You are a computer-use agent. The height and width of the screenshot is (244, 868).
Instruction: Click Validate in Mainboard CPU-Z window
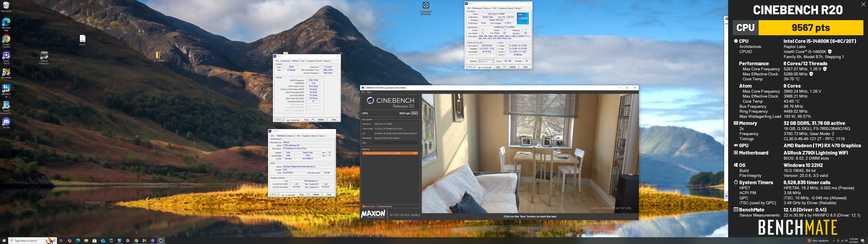click(316, 195)
